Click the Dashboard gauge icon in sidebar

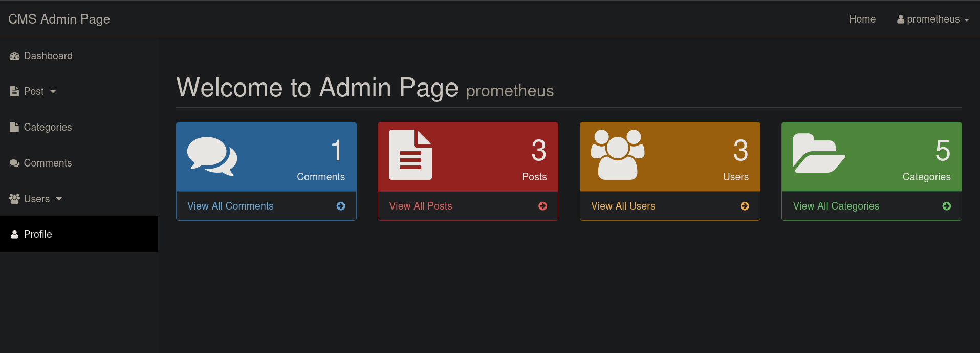point(14,56)
